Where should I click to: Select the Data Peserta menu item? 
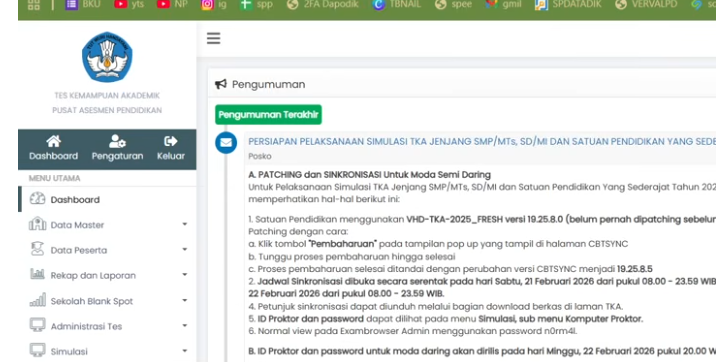pos(107,250)
